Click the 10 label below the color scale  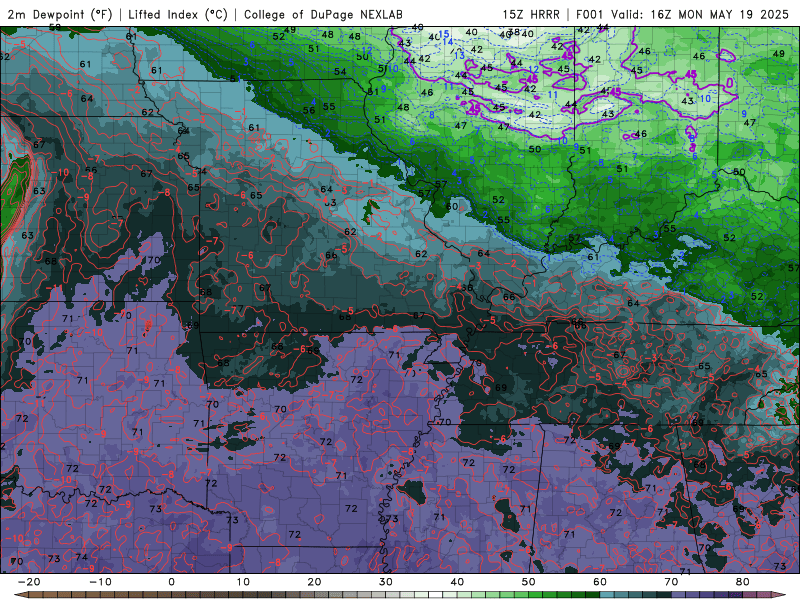pyautogui.click(x=243, y=582)
